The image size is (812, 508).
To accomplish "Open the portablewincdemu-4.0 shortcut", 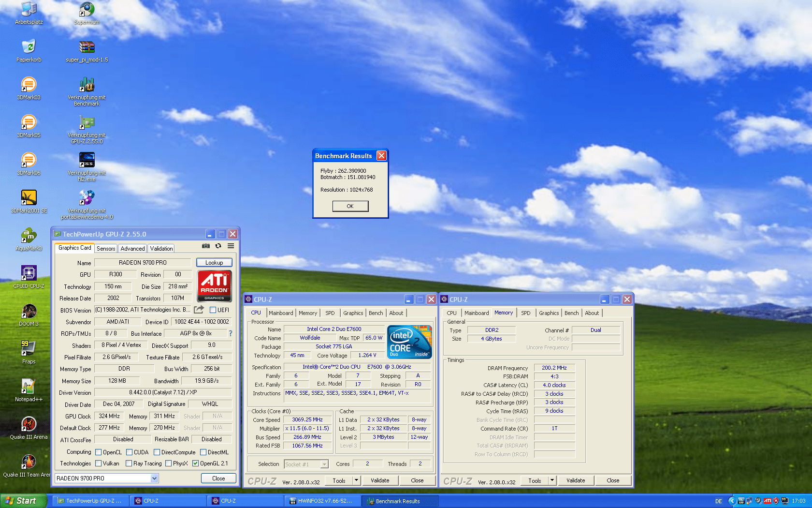I will tap(87, 205).
